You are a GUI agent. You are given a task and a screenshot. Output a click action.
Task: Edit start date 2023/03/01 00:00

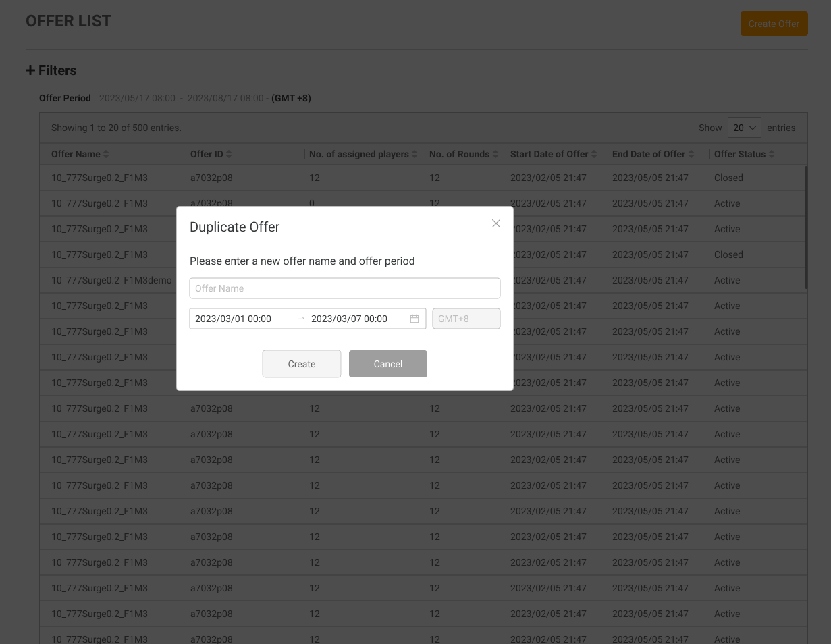point(234,319)
